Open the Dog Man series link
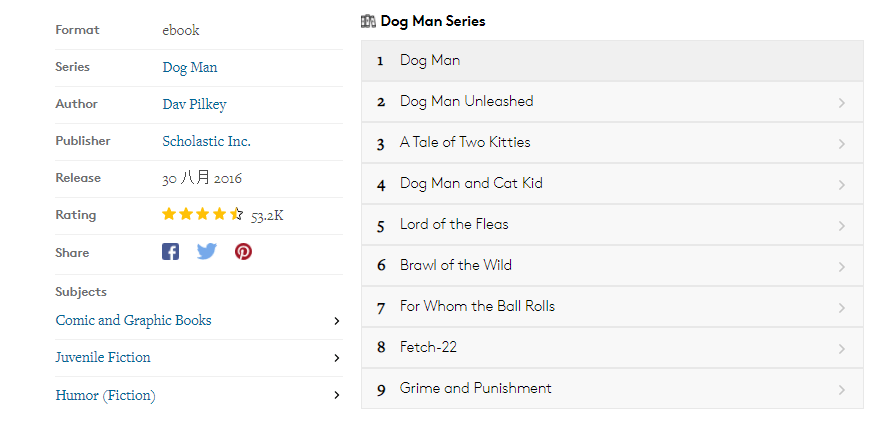This screenshot has width=891, height=438. [x=189, y=67]
